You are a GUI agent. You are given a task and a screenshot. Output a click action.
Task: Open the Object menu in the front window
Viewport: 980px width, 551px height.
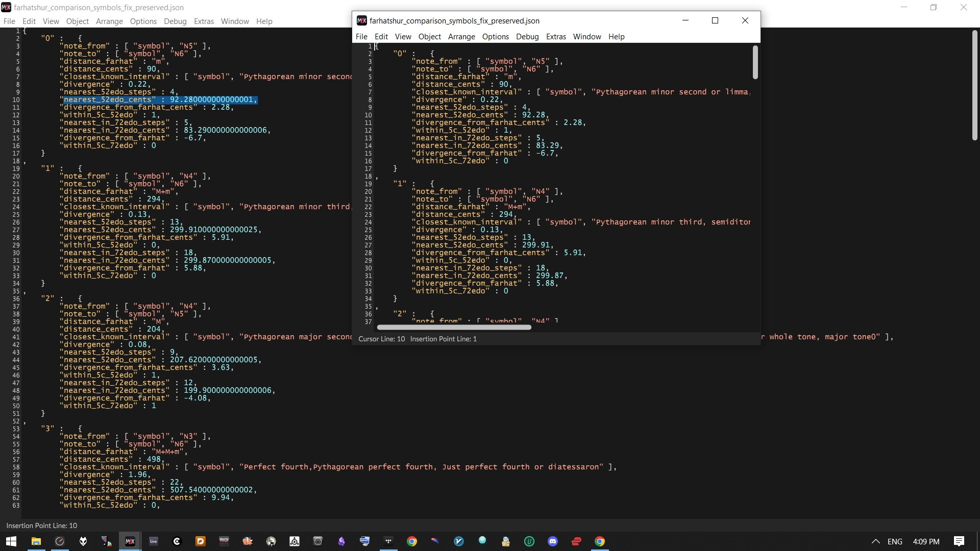[429, 37]
